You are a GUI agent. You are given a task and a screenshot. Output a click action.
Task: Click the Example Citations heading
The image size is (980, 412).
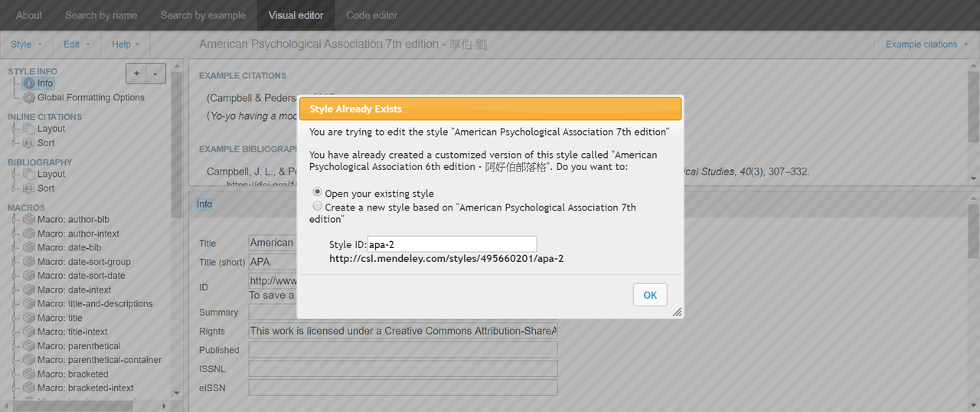[243, 76]
